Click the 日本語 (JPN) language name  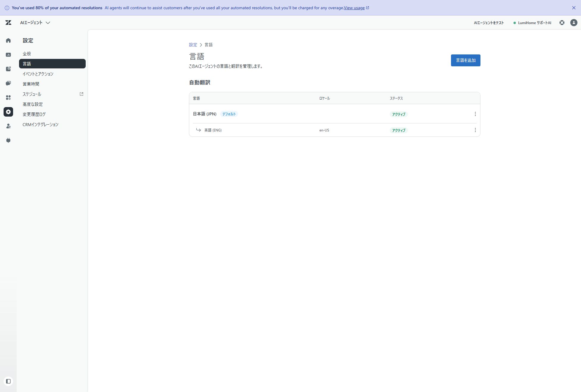click(205, 114)
